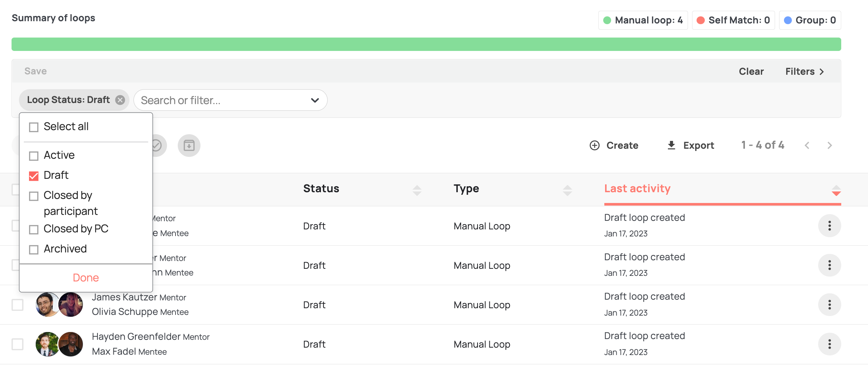The width and height of the screenshot is (868, 374).
Task: Click James Kautzer's avatar thumbnail
Action: (x=47, y=304)
